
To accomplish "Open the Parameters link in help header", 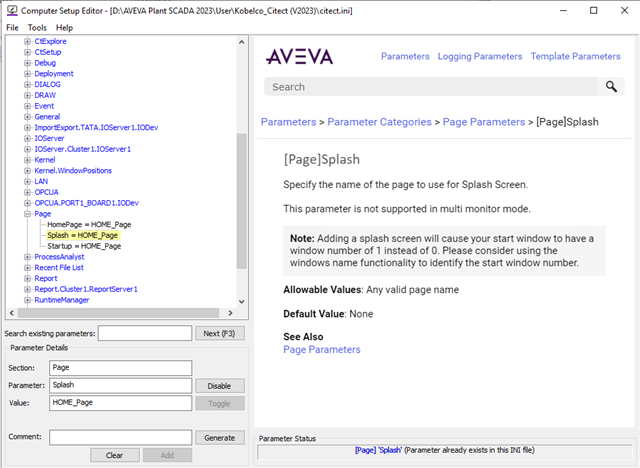I will (x=405, y=56).
